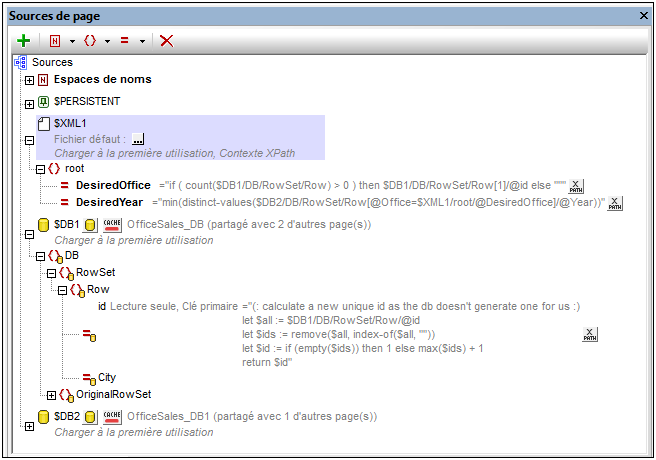Open XPath editor for DesiredYear
This screenshot has height=460, width=656.
pyautogui.click(x=615, y=203)
